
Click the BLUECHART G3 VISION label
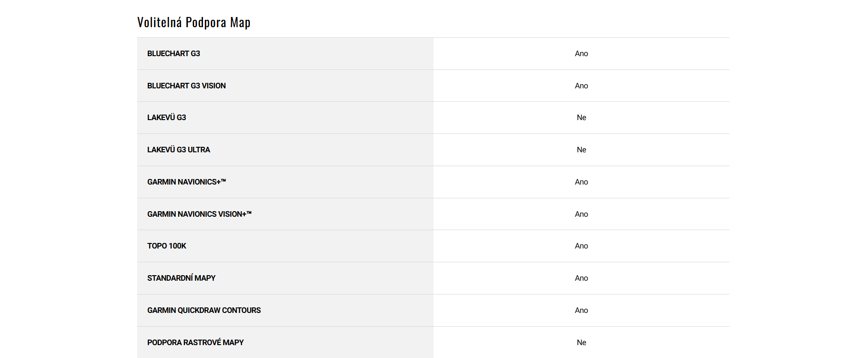pos(186,86)
